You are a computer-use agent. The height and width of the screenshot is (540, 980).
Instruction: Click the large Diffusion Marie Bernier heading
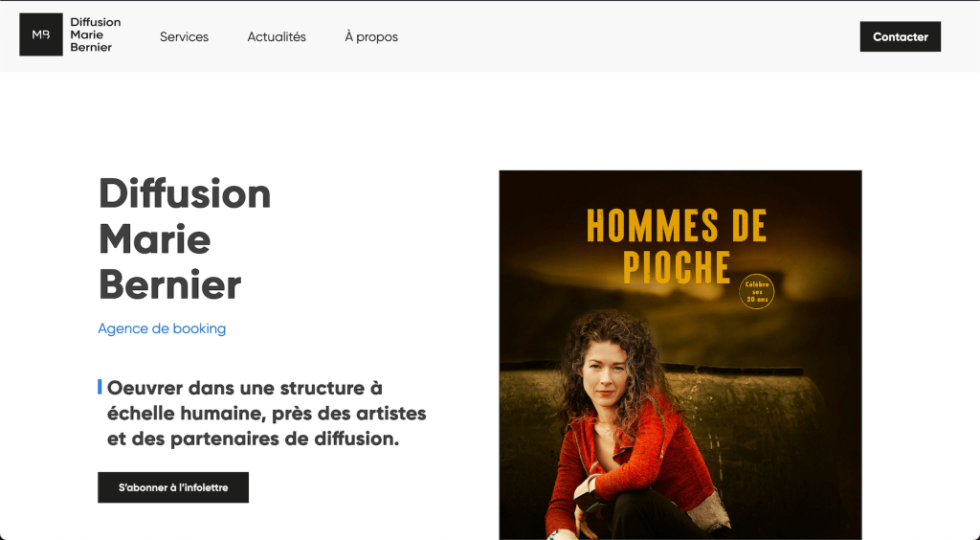click(x=185, y=238)
